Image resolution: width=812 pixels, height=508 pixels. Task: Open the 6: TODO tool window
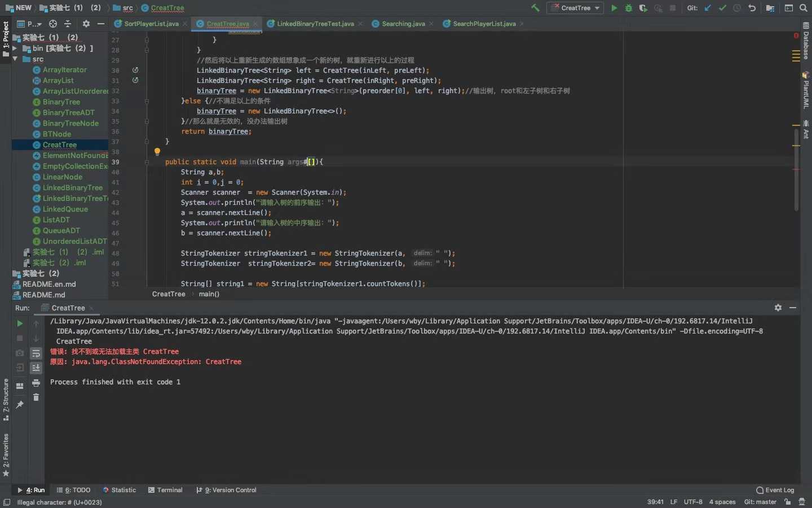tap(74, 490)
